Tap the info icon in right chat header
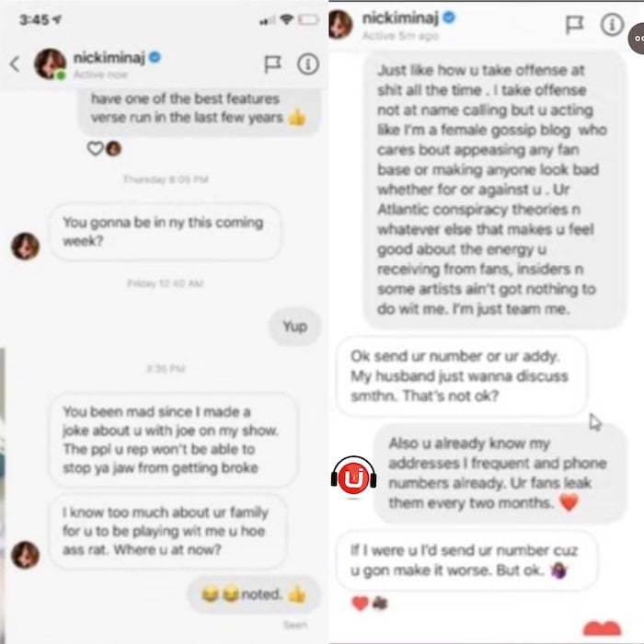This screenshot has height=644, width=644. (612, 25)
